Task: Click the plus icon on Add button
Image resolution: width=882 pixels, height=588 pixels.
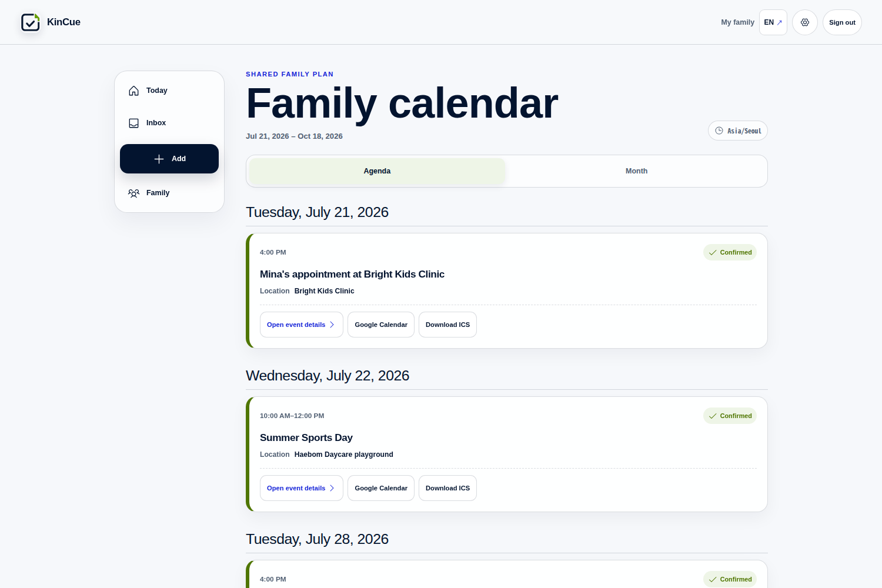Action: point(159,159)
